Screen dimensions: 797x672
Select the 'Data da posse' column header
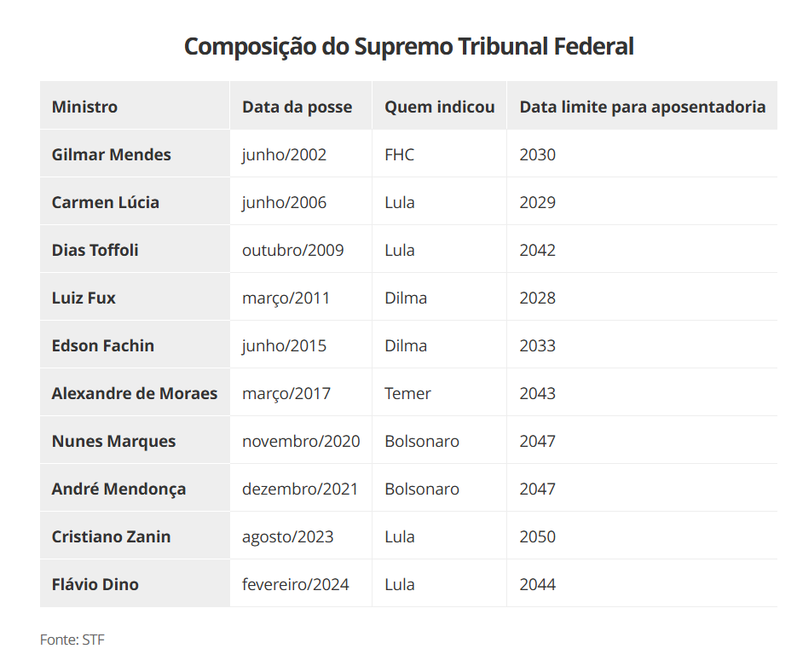point(297,107)
